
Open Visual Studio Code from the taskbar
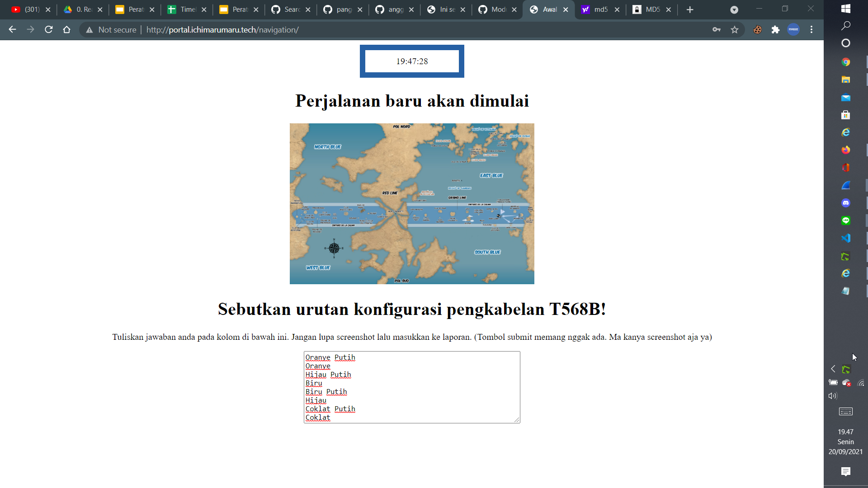pos(846,238)
